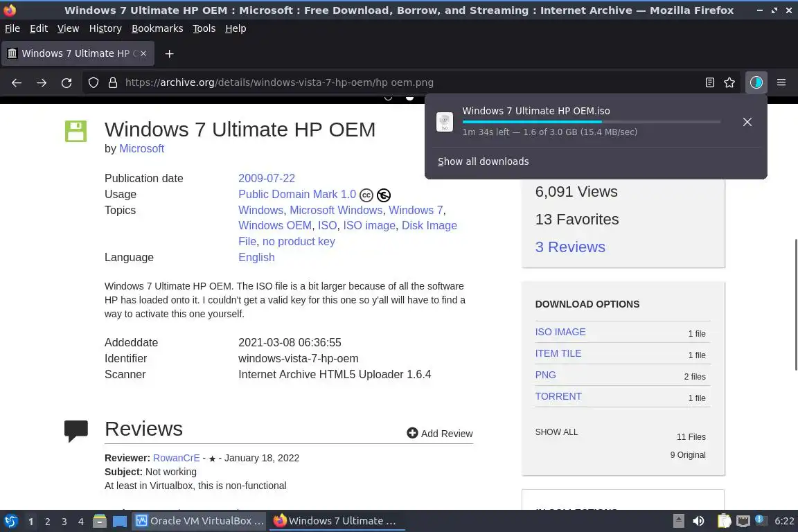Open the volume control in system tray

pos(699,521)
